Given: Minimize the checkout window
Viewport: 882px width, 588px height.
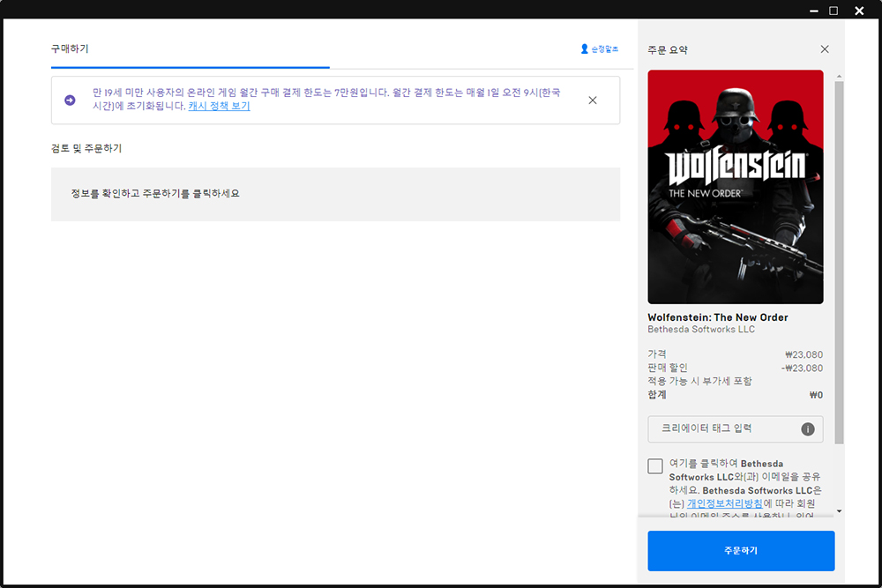Looking at the screenshot, I should pyautogui.click(x=813, y=11).
